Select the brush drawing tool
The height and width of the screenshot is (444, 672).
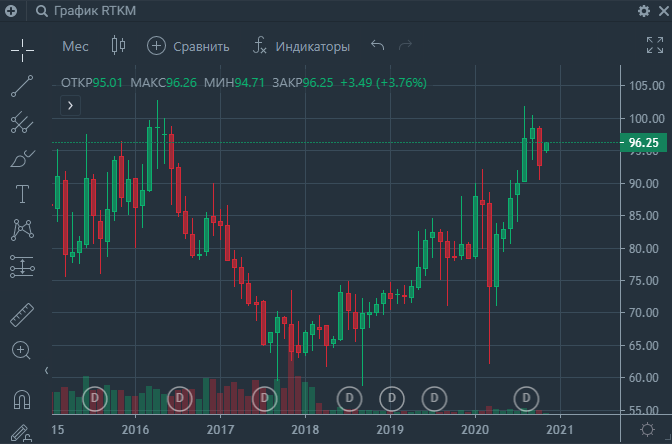(22, 159)
